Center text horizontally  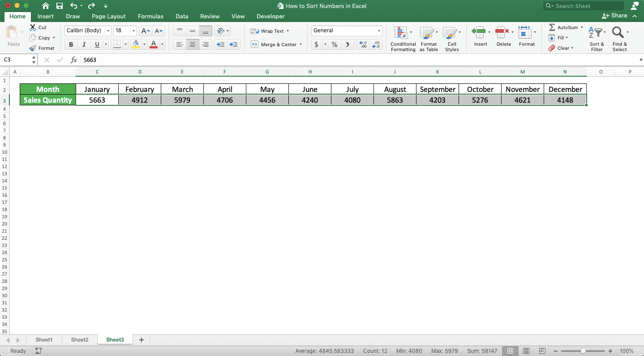[193, 44]
